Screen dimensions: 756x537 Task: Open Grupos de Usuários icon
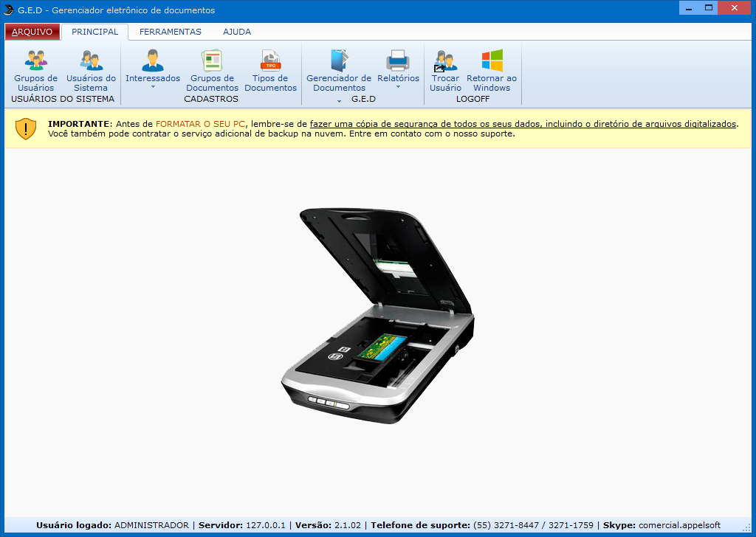coord(35,61)
